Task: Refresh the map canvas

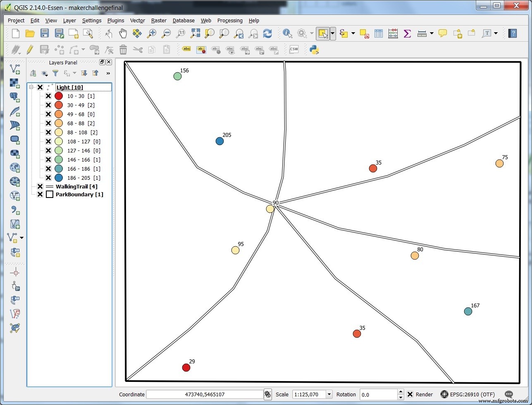Action: [x=267, y=33]
